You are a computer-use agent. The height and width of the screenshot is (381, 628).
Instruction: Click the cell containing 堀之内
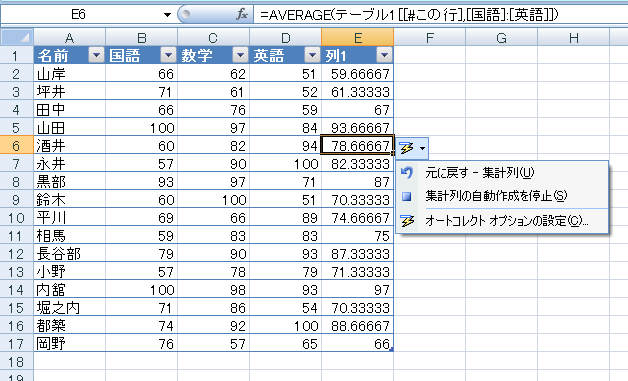click(x=70, y=307)
